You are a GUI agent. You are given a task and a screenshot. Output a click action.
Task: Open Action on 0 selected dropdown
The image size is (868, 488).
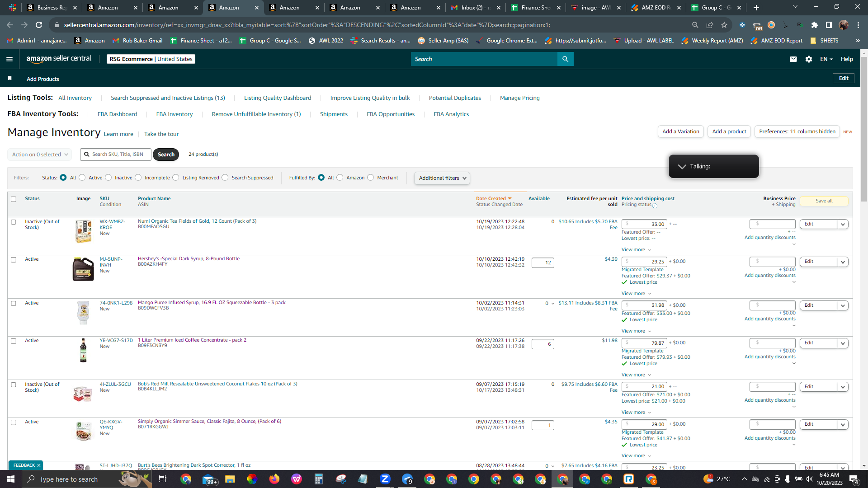pos(40,155)
